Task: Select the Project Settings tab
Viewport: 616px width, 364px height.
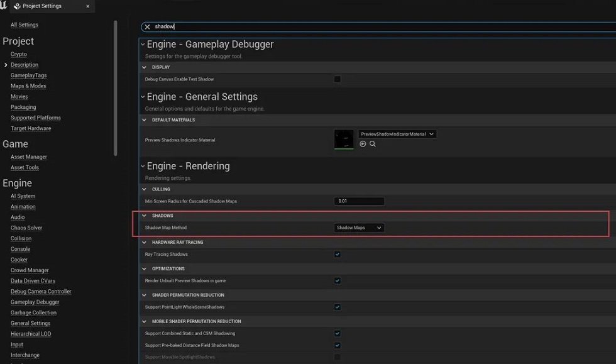Action: [x=41, y=6]
